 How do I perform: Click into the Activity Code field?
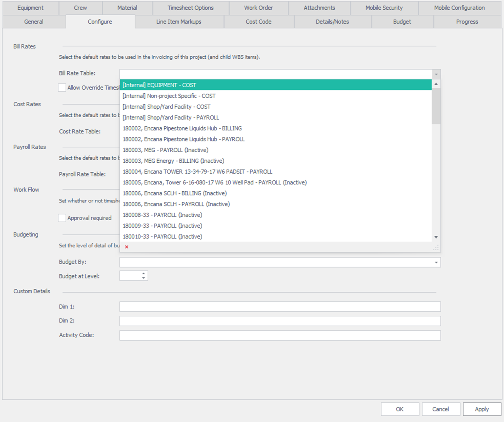280,335
